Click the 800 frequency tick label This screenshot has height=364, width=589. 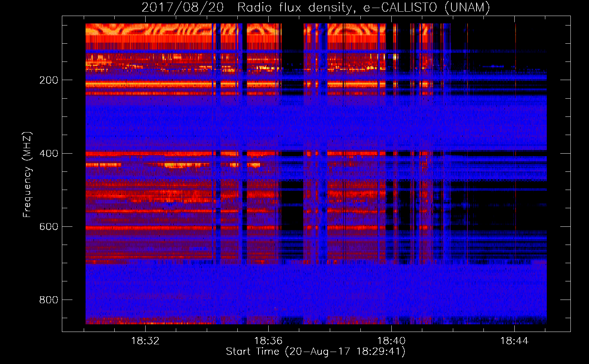pyautogui.click(x=49, y=300)
